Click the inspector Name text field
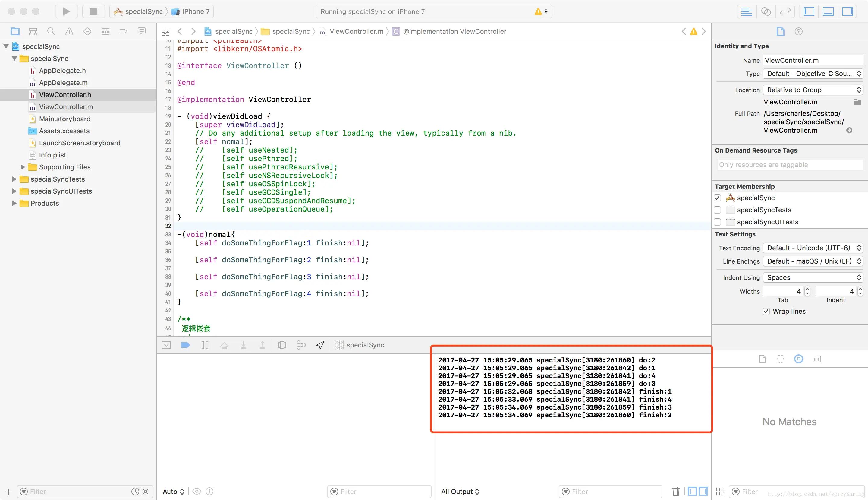 click(813, 60)
